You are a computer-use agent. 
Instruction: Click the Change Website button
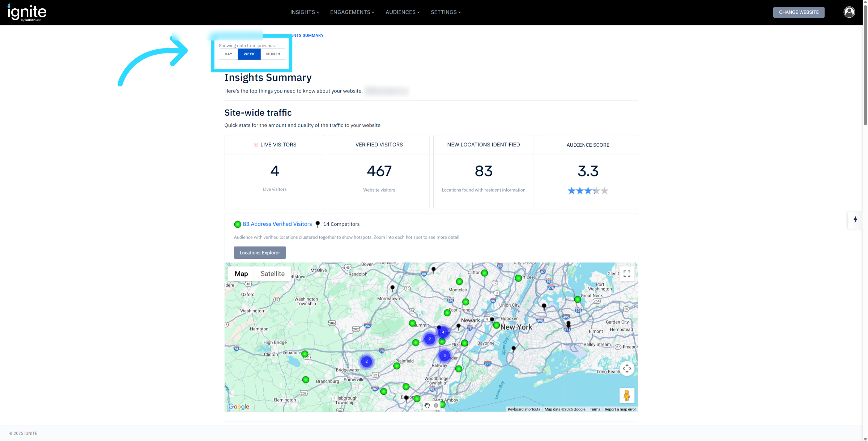[x=799, y=12]
